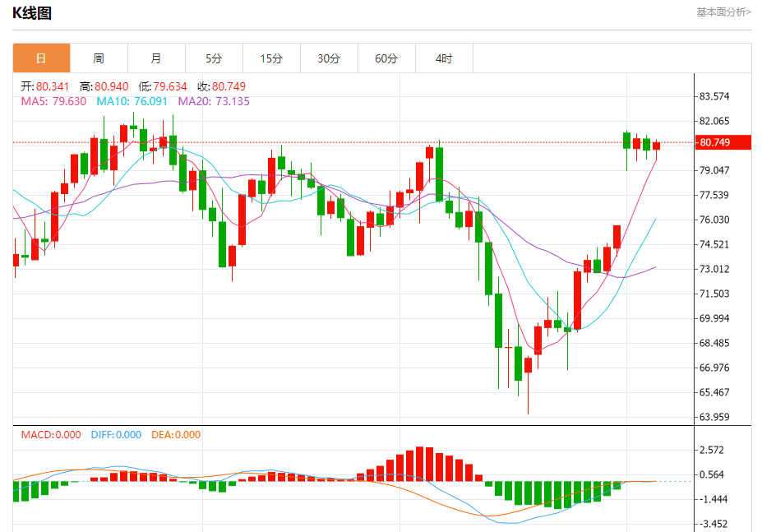Screen dimensions: 762x532
Task: Click the 63.959 price axis label
Action: (x=714, y=417)
